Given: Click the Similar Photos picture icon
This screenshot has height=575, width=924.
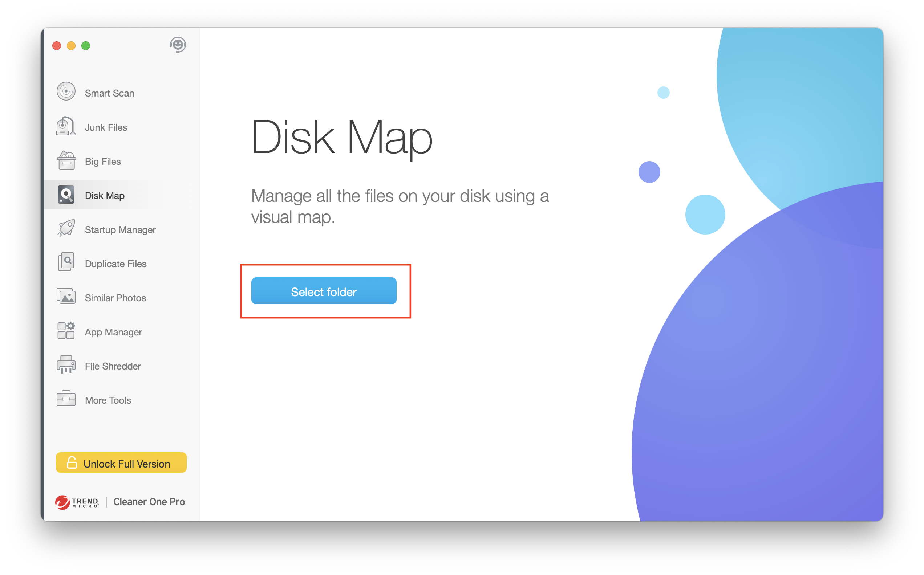Looking at the screenshot, I should coord(66,297).
